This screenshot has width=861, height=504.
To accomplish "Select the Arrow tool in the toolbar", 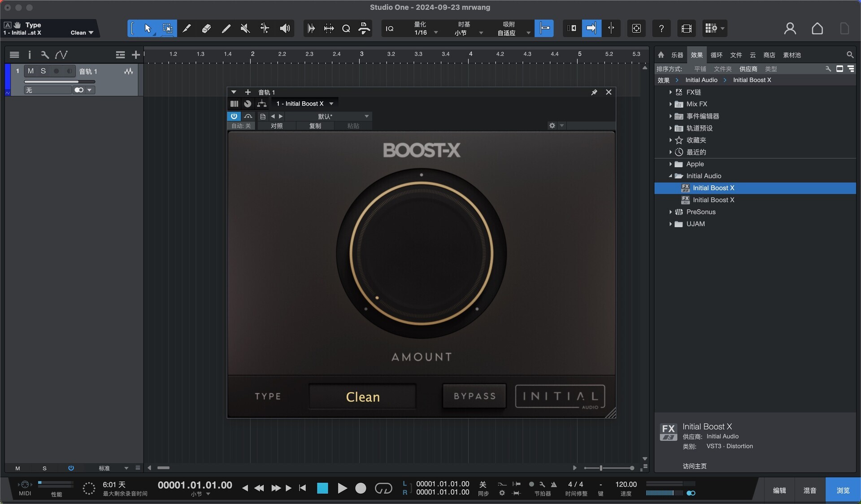I will (148, 28).
